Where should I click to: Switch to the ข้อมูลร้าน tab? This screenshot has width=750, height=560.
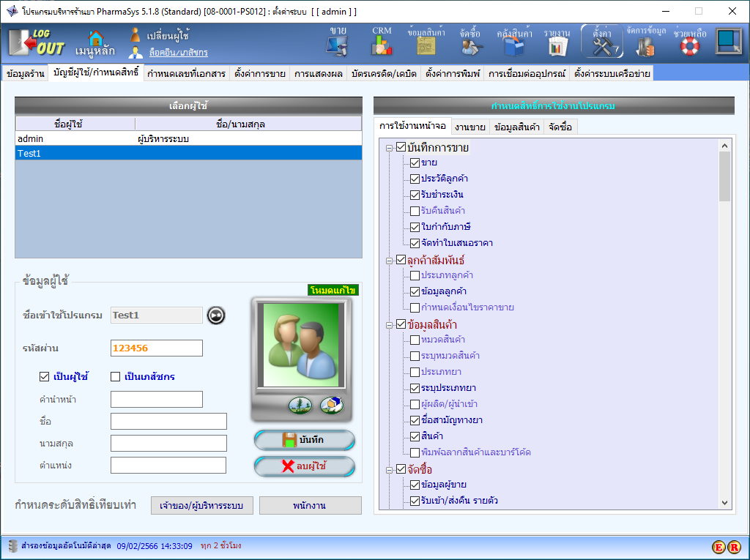(26, 73)
